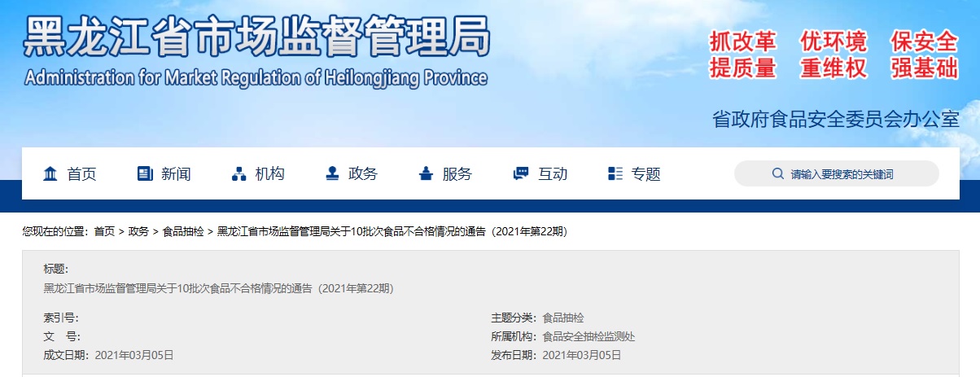Click the organization icon beside 机构

tap(238, 173)
